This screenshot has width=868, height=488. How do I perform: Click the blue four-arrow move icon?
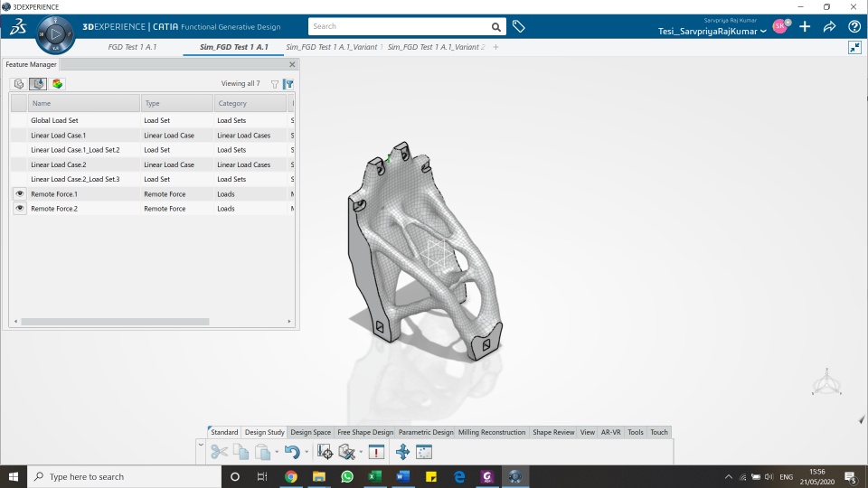point(402,452)
